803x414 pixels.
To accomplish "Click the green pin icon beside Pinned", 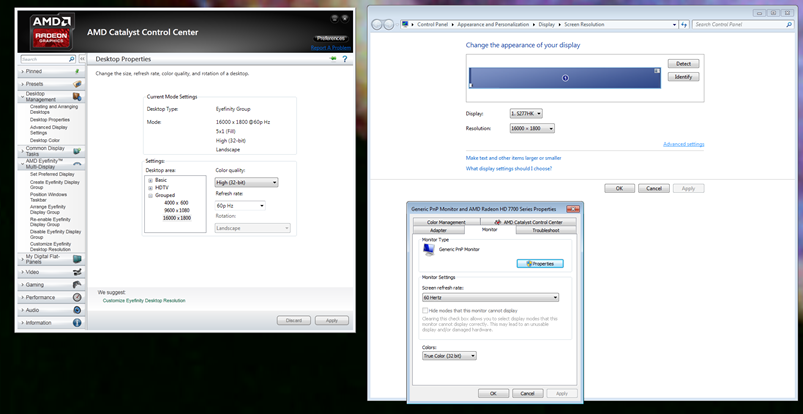I will click(77, 72).
